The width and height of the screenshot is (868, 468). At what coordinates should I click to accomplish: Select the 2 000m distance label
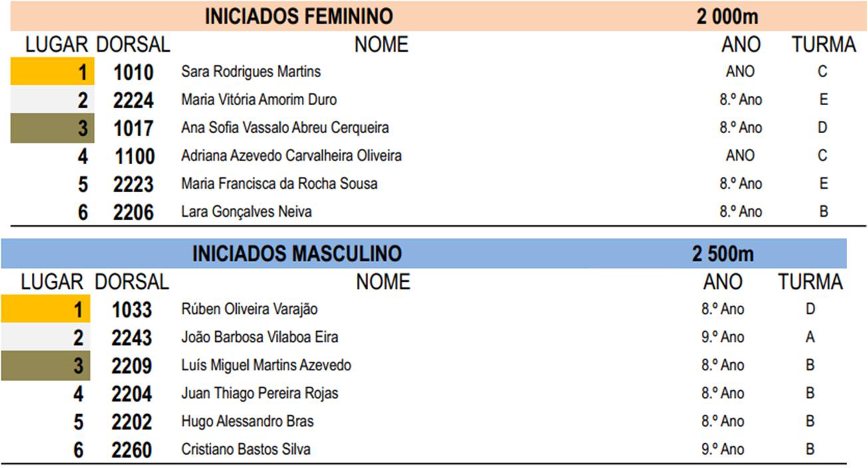pyautogui.click(x=728, y=16)
